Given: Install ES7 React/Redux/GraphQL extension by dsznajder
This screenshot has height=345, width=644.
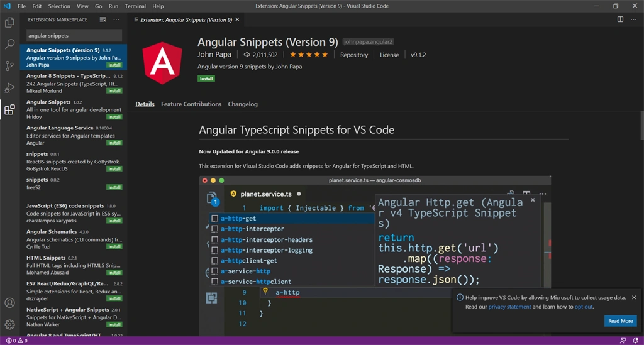Looking at the screenshot, I should [114, 298].
